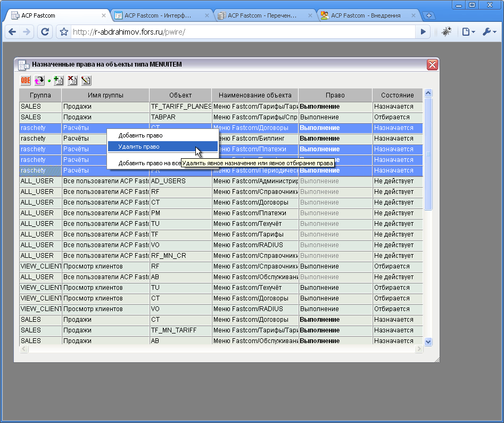Click the vertical scrollbar thumb

pyautogui.click(x=428, y=154)
